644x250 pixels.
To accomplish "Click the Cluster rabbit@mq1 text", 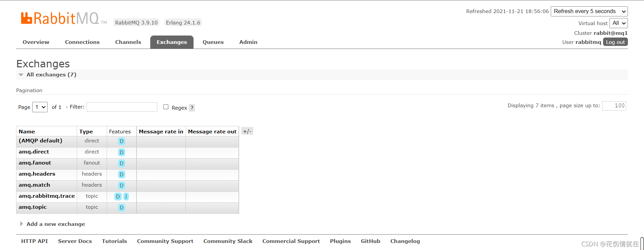I will [601, 33].
